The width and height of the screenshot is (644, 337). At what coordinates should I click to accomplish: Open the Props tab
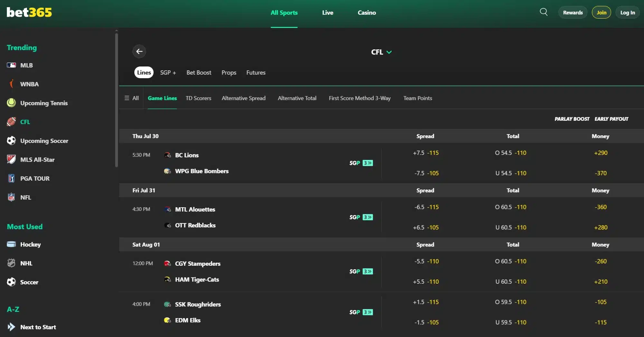(x=229, y=72)
